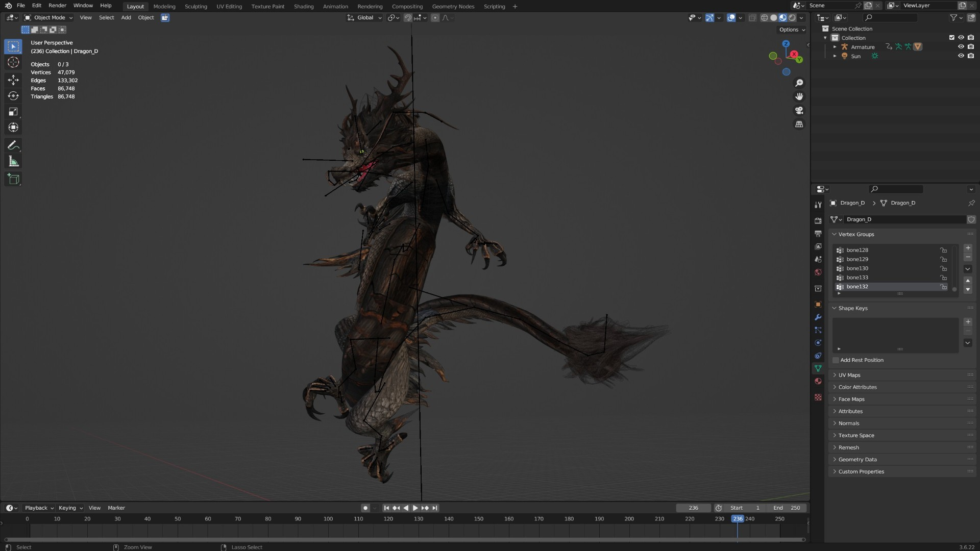
Task: Open the Options button in viewport
Action: pos(792,30)
